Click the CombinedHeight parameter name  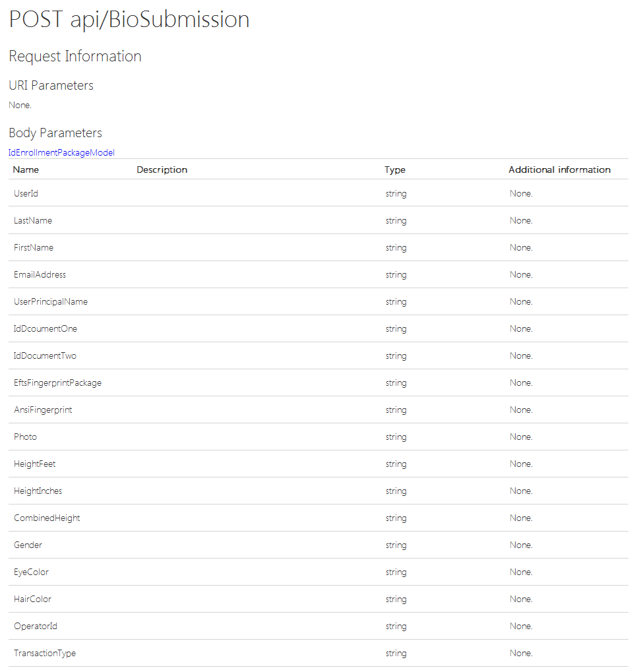point(47,518)
